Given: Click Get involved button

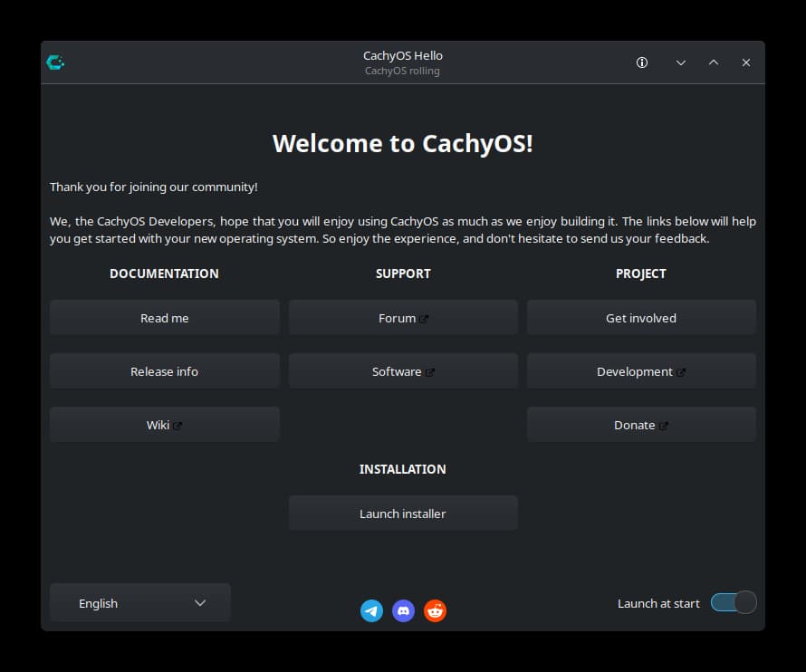Looking at the screenshot, I should pyautogui.click(x=641, y=318).
